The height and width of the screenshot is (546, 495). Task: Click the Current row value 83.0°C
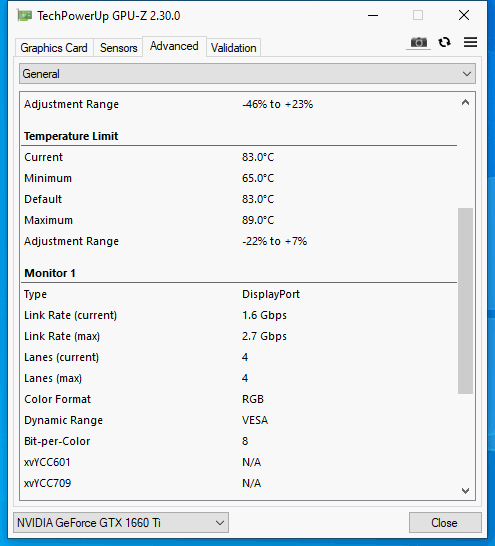point(258,157)
